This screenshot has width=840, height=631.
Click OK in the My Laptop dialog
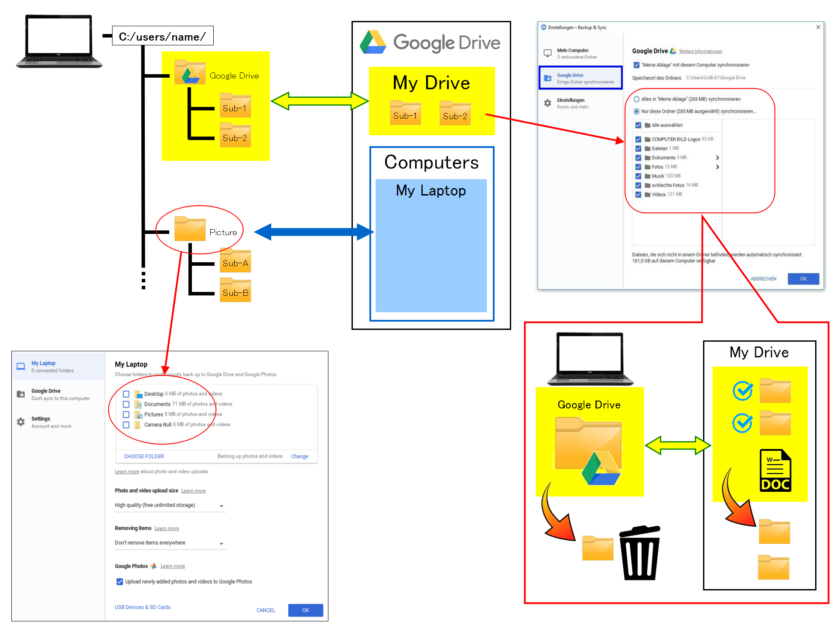306,610
